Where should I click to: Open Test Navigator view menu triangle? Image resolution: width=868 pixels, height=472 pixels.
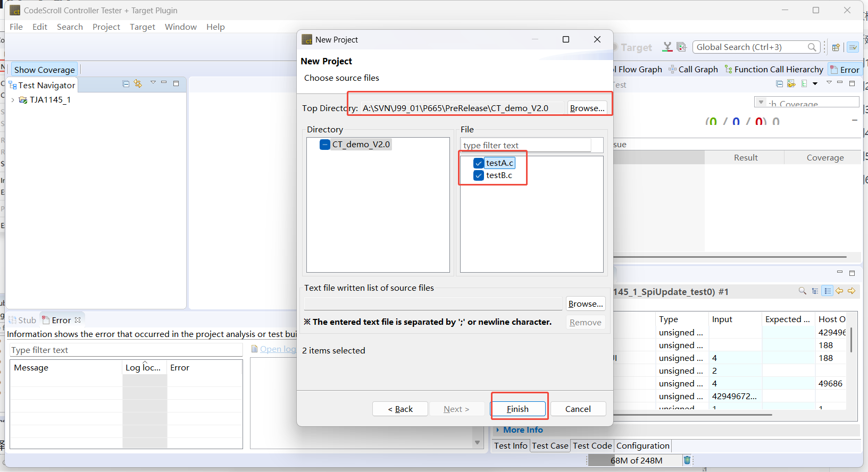pyautogui.click(x=153, y=82)
